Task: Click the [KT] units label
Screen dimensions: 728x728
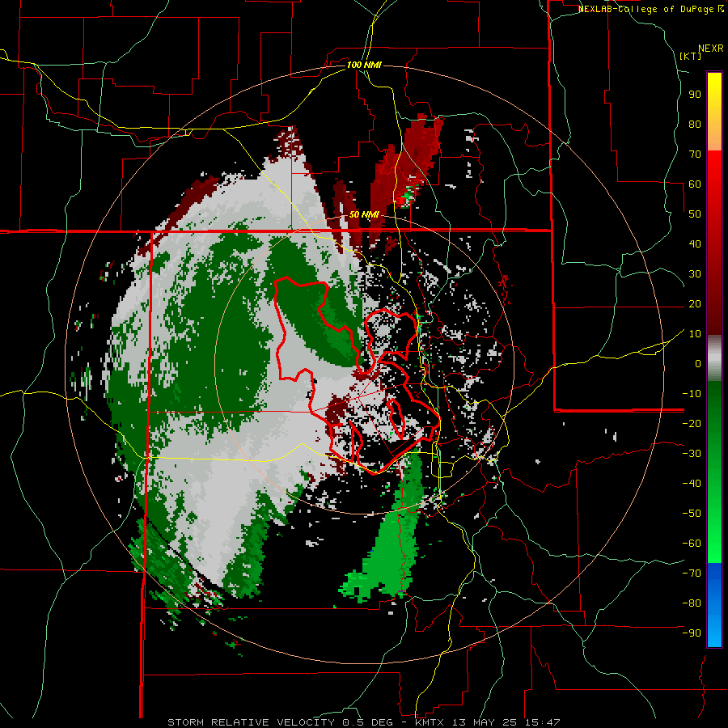Action: (690, 56)
